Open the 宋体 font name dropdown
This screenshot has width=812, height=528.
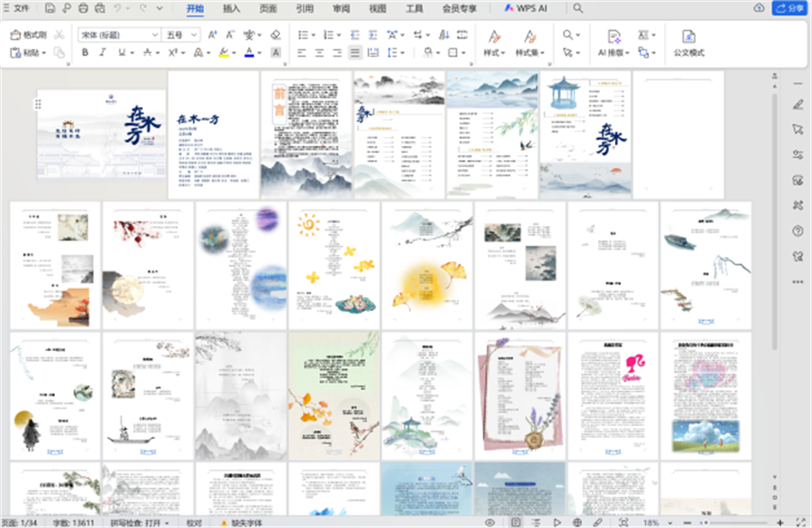(118, 35)
